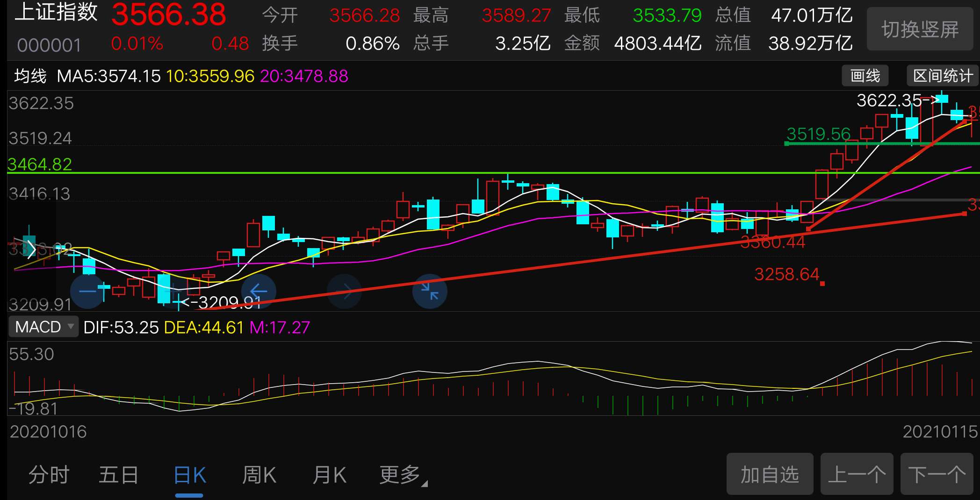The image size is (980, 500).
Task: Click the 加自选 button
Action: (770, 474)
